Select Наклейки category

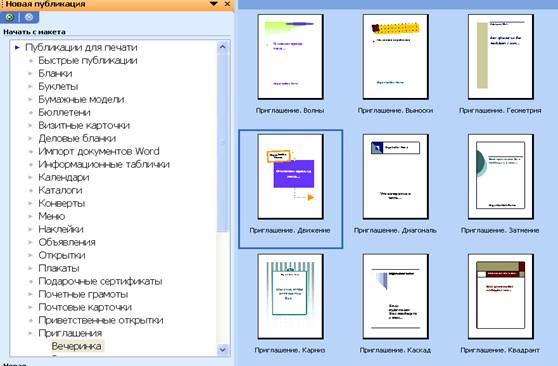click(61, 229)
